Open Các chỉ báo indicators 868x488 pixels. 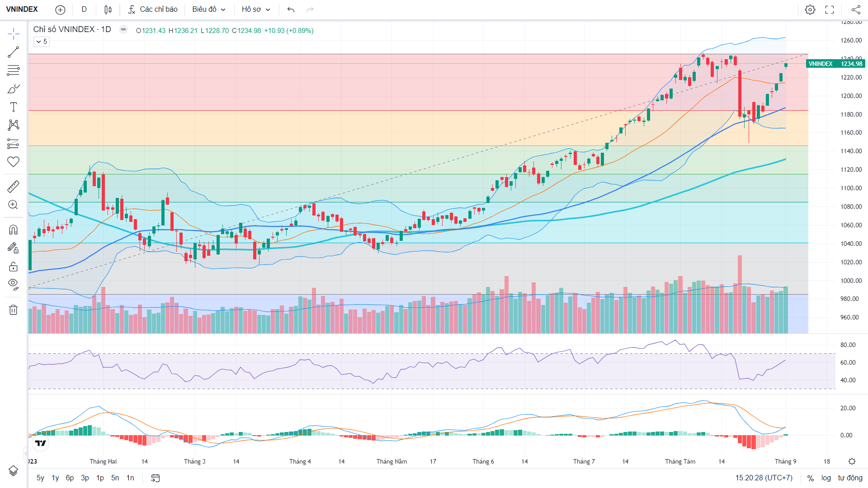pyautogui.click(x=153, y=9)
